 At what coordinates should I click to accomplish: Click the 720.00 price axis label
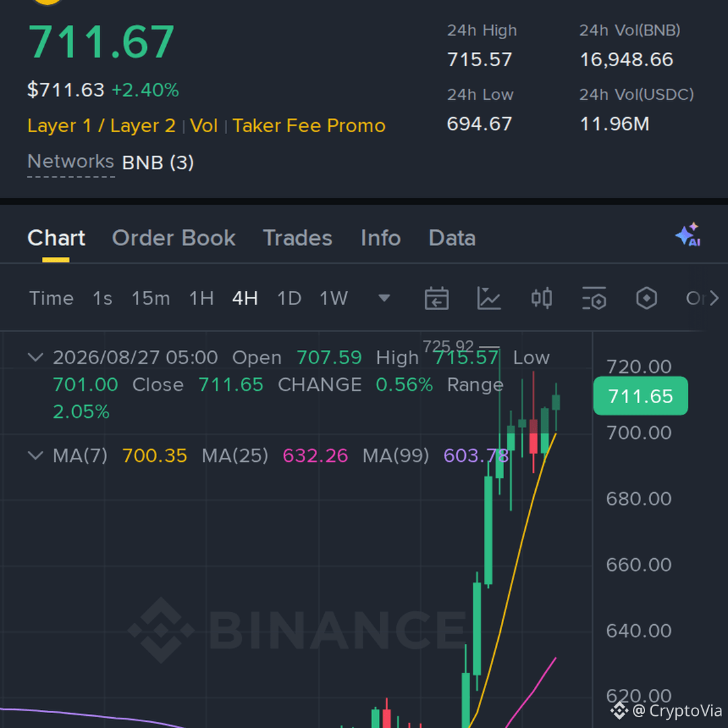point(639,367)
